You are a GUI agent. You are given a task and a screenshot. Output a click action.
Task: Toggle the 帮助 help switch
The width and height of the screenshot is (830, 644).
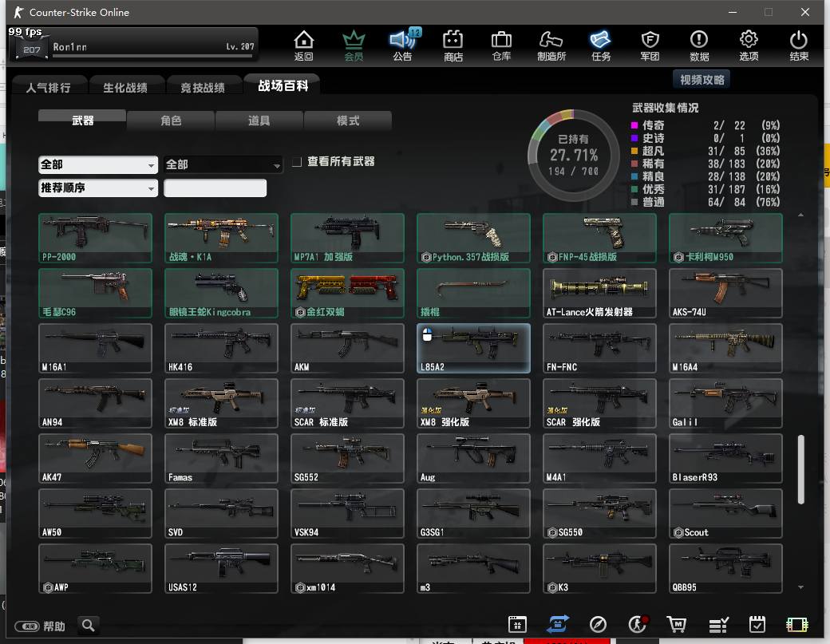pos(27,626)
